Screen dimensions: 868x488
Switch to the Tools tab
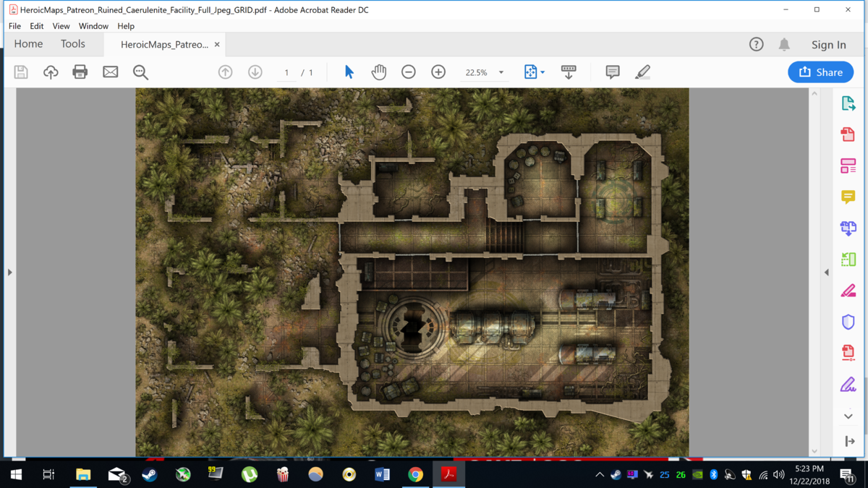[x=73, y=44]
